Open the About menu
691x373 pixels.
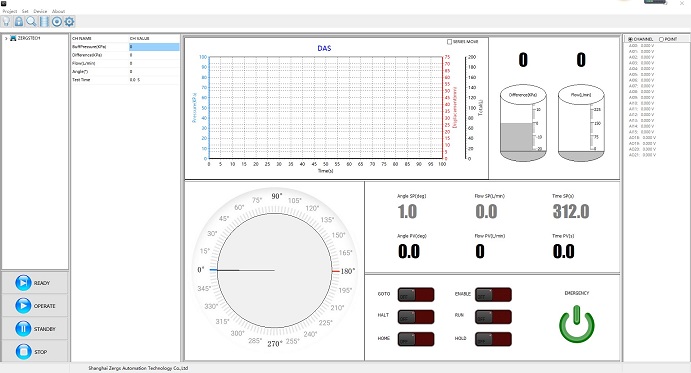pos(59,11)
